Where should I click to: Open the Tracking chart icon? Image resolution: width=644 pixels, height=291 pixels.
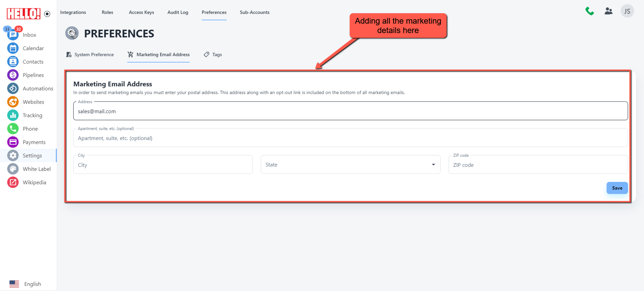pos(13,115)
